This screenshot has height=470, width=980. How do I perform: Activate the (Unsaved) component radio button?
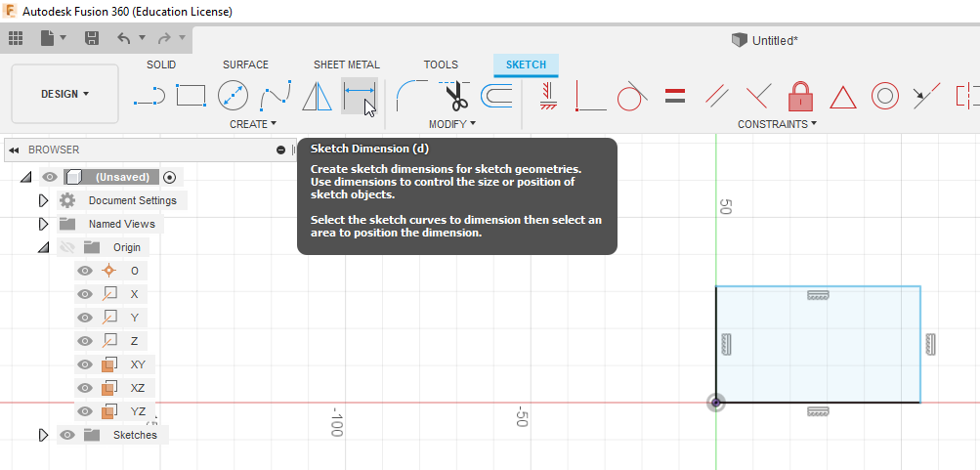[x=169, y=178]
